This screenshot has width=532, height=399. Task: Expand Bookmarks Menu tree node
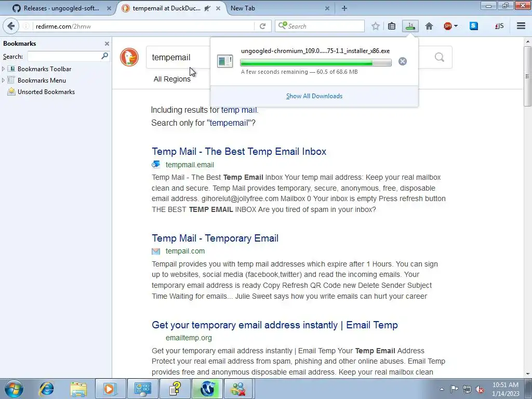[x=4, y=81]
